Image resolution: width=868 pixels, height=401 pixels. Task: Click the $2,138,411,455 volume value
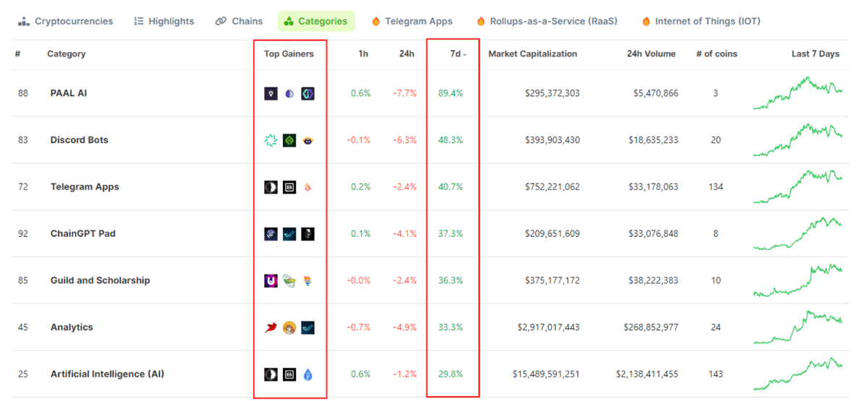click(647, 374)
